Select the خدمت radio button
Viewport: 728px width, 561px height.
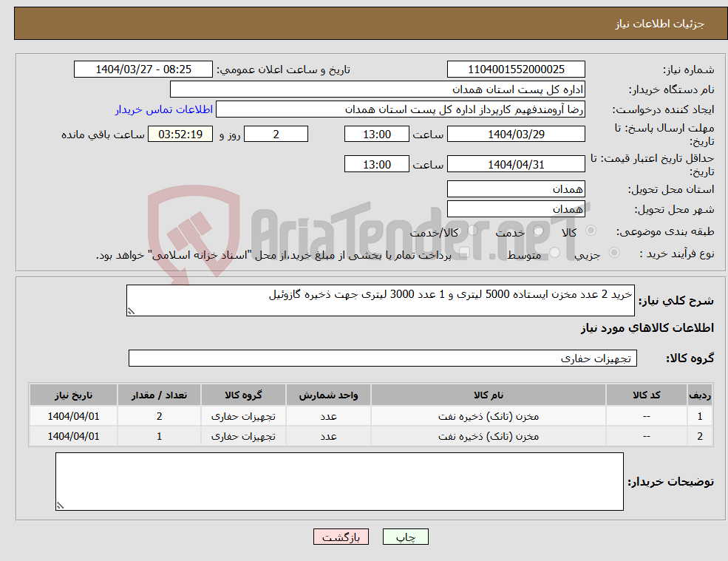tap(538, 231)
